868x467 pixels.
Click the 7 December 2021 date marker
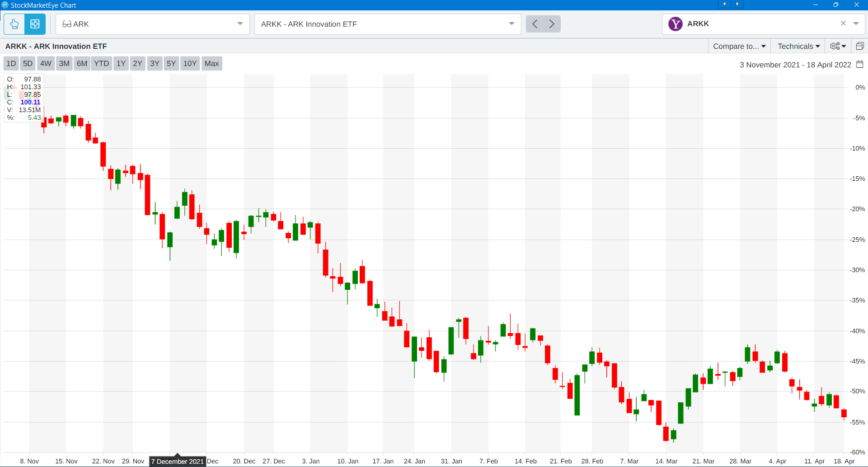(x=177, y=461)
